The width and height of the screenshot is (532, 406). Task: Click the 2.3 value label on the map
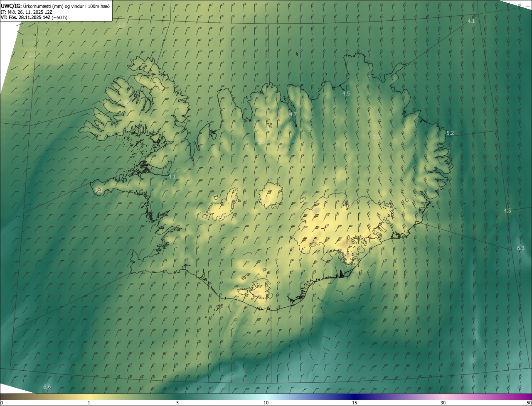[377, 137]
